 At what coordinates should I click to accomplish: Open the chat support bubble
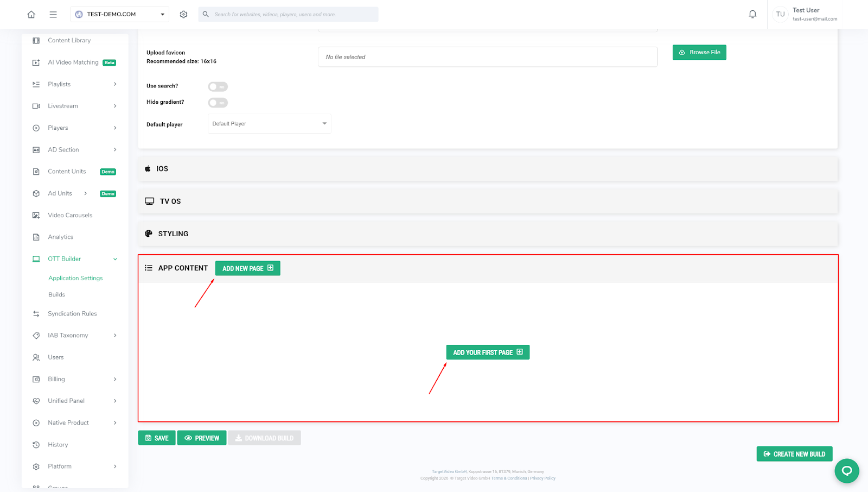point(846,471)
